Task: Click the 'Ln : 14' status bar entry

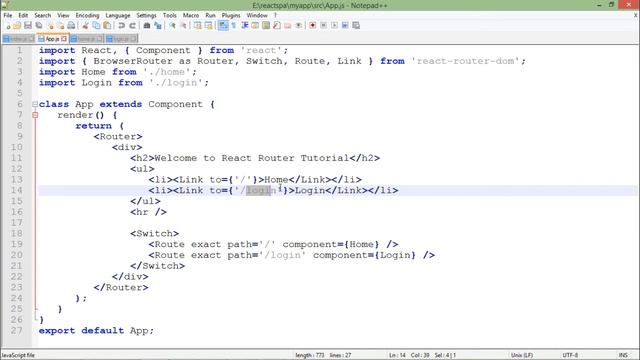Action: point(397,355)
